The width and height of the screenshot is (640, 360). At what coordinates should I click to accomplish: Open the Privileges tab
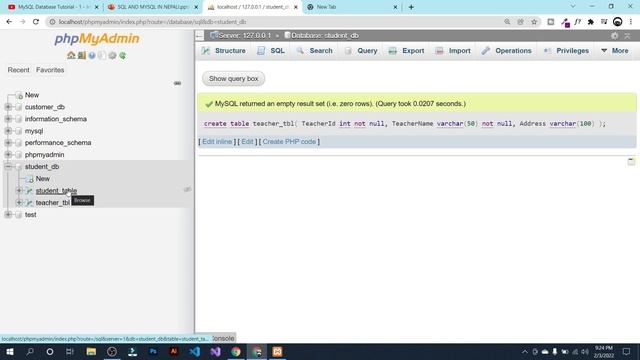pos(567,51)
